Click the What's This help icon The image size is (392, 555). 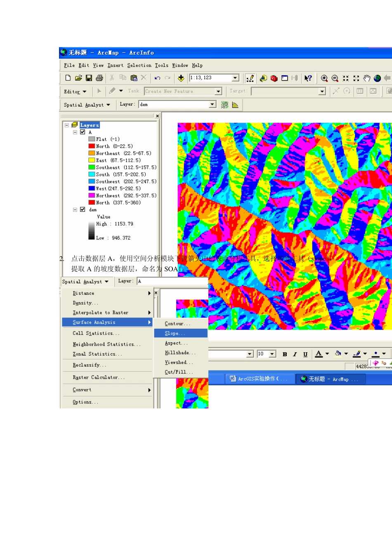[308, 78]
